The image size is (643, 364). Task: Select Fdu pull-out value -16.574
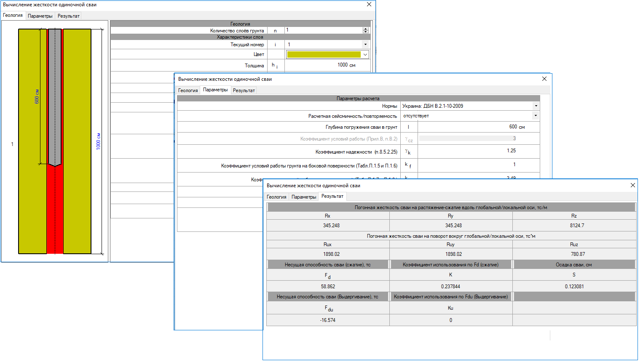pyautogui.click(x=328, y=320)
